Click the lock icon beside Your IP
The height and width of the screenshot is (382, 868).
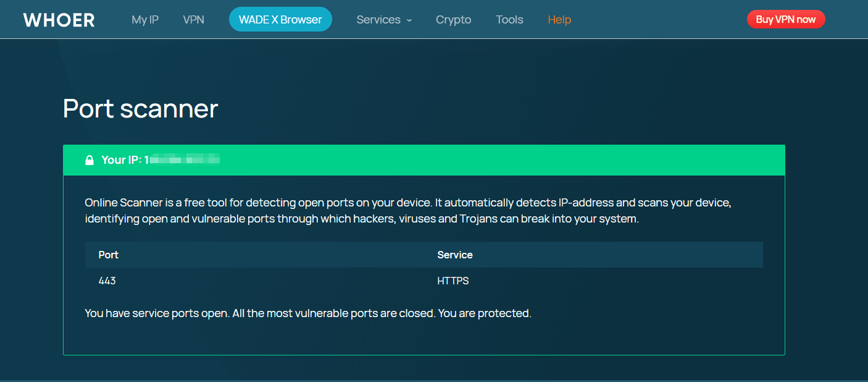click(90, 160)
